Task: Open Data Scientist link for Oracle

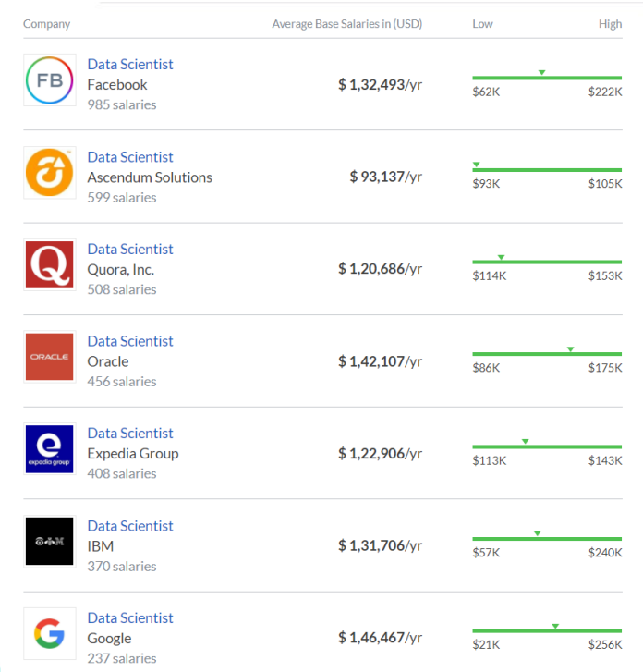Action: [x=130, y=341]
